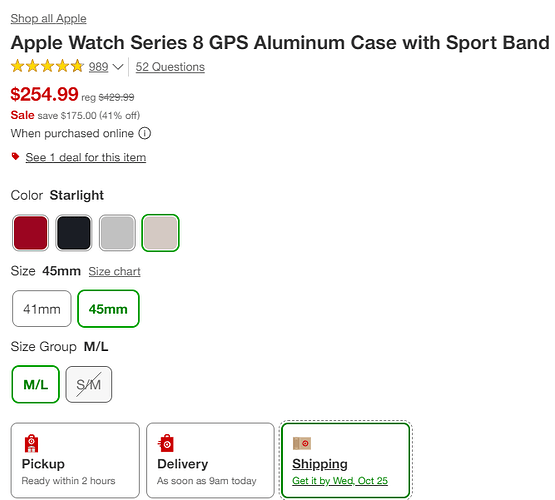Click the Pickup store bag icon
The width and height of the screenshot is (555, 500).
[31, 443]
